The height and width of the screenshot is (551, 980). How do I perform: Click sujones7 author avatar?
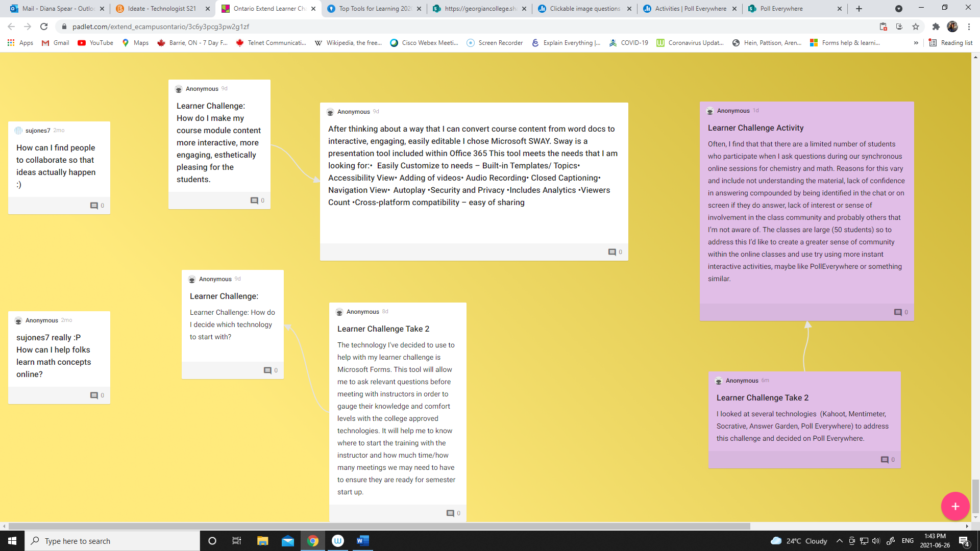tap(18, 131)
